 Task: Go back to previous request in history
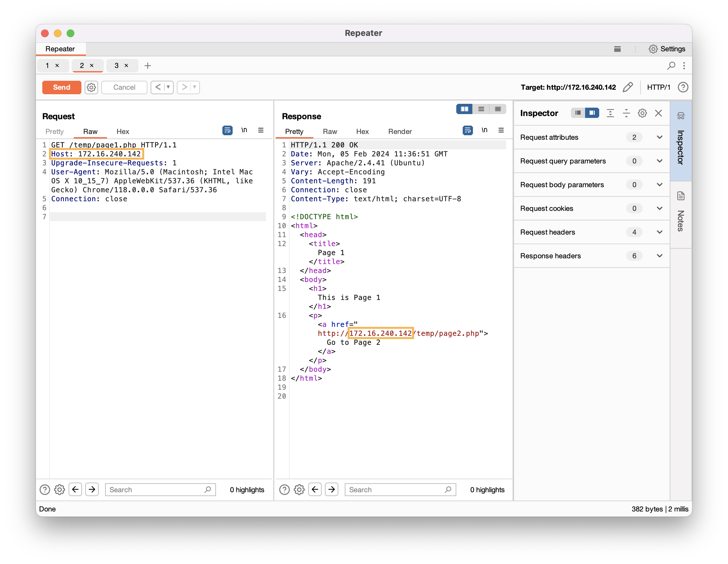click(x=158, y=87)
